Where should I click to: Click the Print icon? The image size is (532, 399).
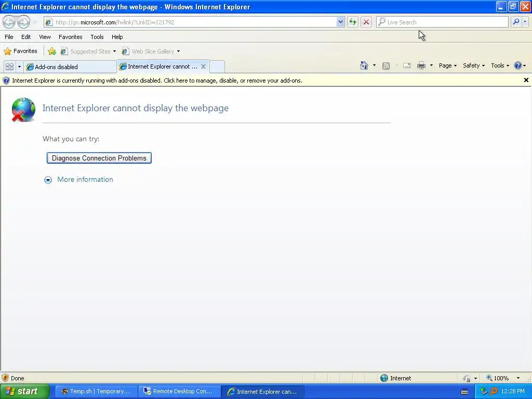[x=421, y=65]
